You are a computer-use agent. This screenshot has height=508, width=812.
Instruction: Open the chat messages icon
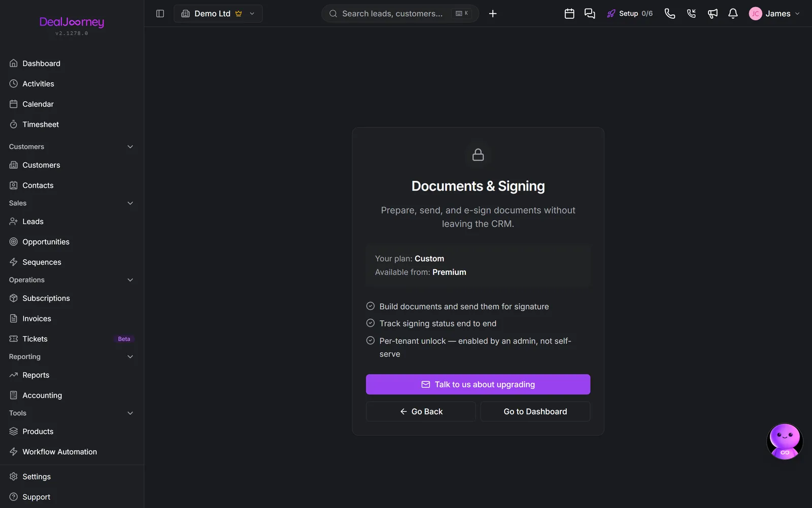[590, 14]
